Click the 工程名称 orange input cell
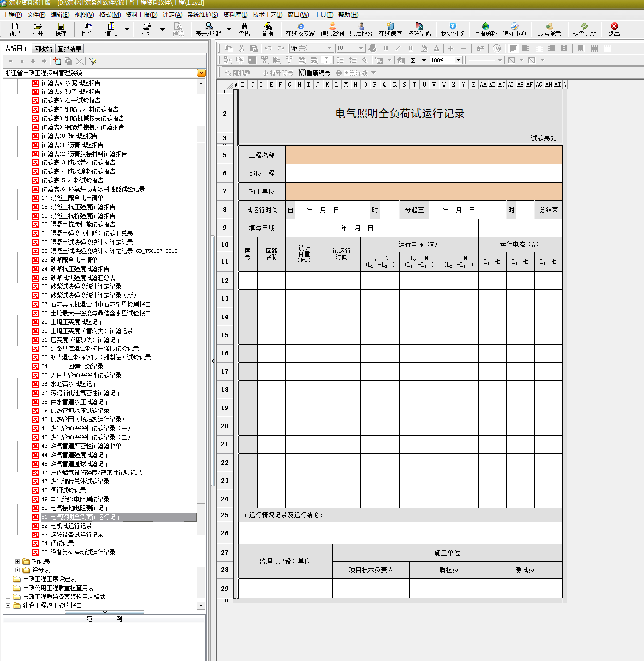The height and width of the screenshot is (661, 644). 424,155
